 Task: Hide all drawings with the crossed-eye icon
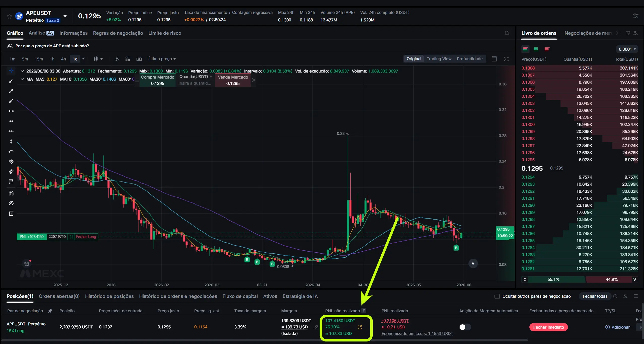11,203
